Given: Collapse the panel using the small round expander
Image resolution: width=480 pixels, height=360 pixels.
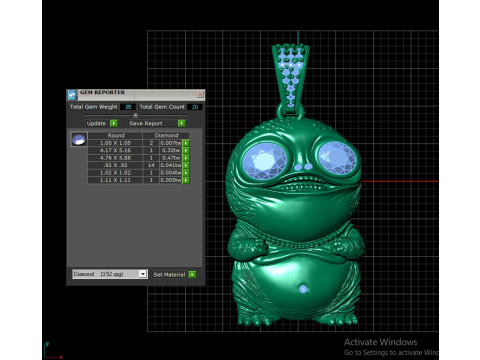Looking at the screenshot, I should [x=135, y=115].
